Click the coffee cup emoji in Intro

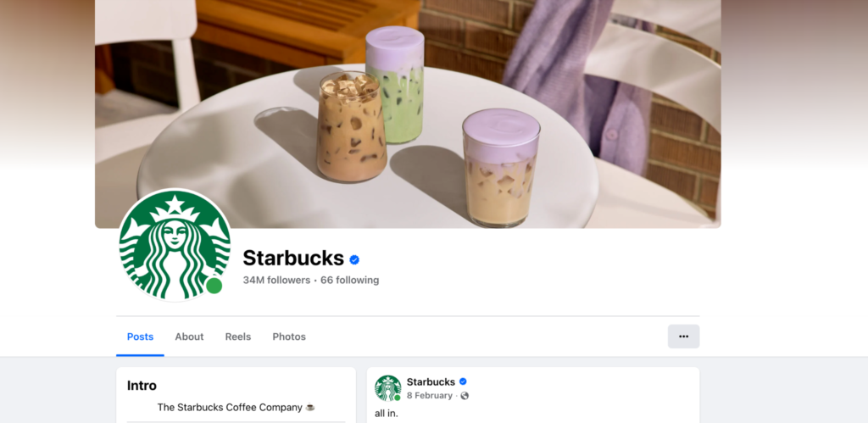pos(310,408)
